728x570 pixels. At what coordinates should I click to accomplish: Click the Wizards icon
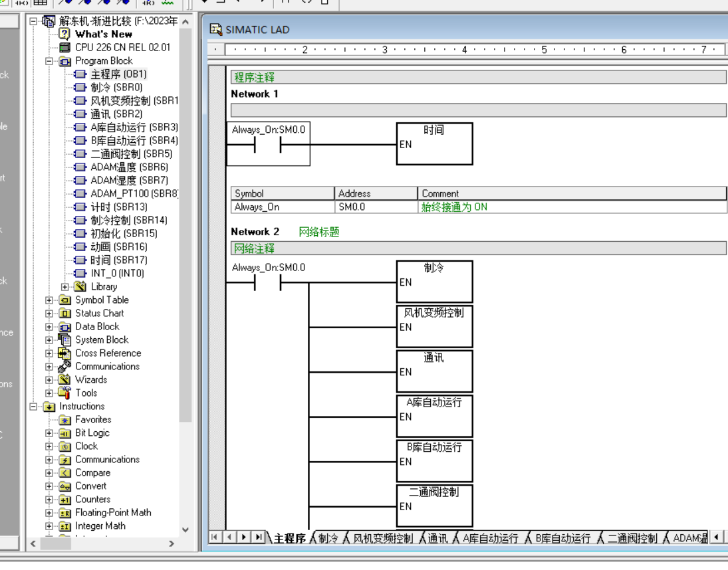[x=65, y=380]
